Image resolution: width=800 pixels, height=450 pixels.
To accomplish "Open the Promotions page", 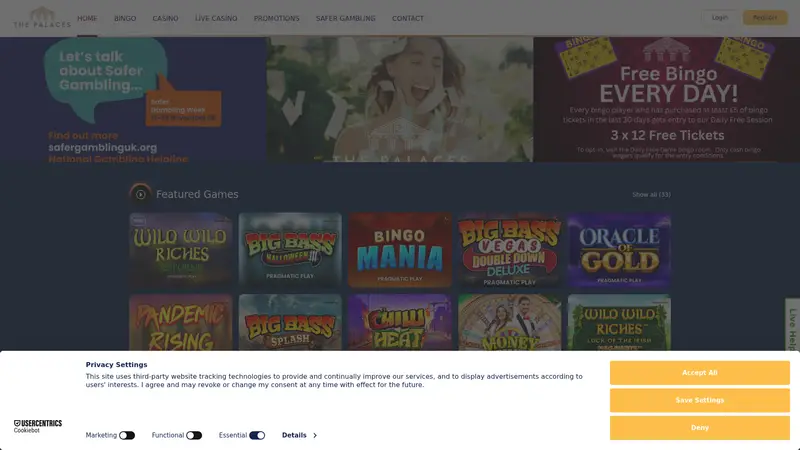I will 277,18.
